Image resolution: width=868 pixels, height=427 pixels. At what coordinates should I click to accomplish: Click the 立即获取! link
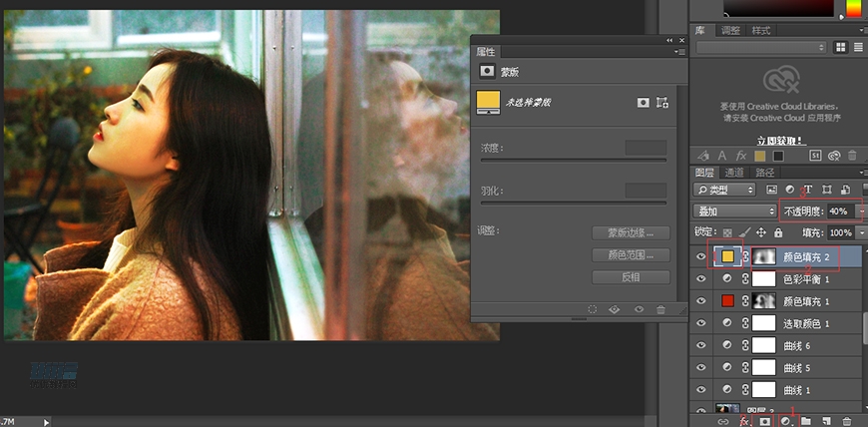click(779, 141)
